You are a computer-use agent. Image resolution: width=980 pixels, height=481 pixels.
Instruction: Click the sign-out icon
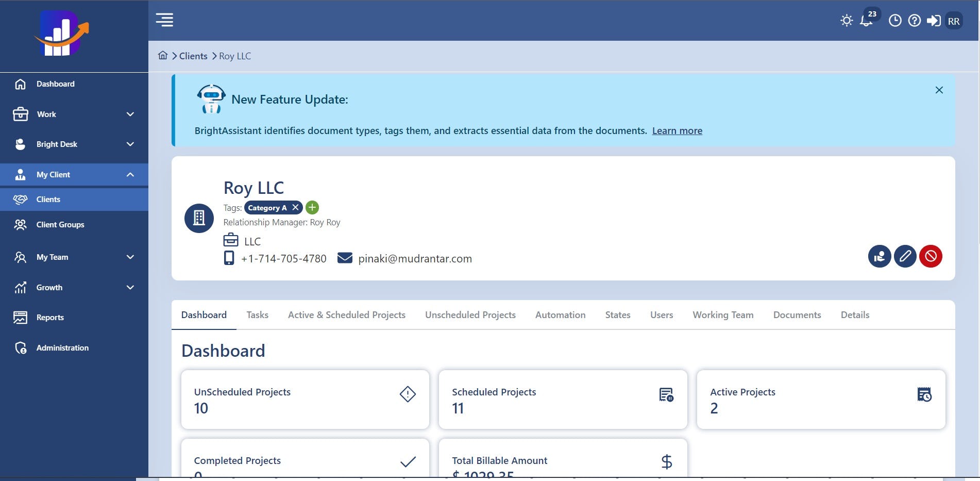click(x=935, y=21)
